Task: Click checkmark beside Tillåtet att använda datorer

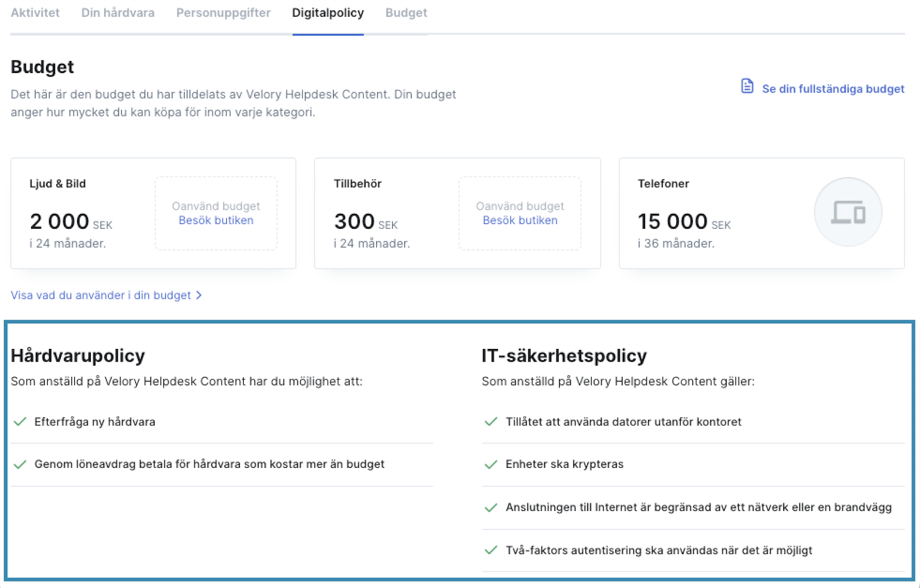Action: click(491, 422)
